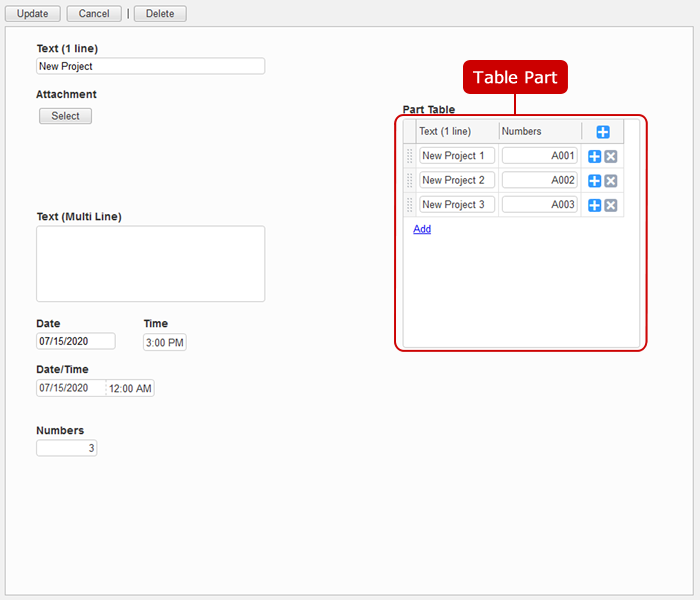Viewport: 700px width, 600px height.
Task: Add a row after New Project 1
Action: point(594,156)
